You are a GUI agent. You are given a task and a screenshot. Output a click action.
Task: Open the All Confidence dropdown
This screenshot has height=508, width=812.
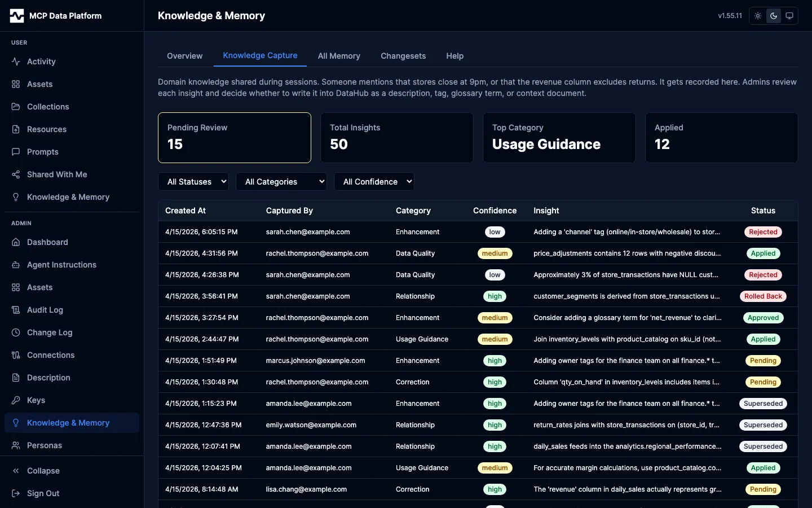[374, 182]
